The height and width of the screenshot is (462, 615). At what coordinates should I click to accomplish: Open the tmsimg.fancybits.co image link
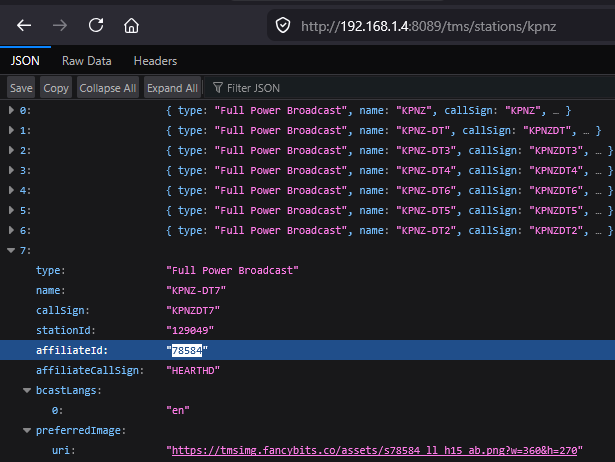point(375,450)
